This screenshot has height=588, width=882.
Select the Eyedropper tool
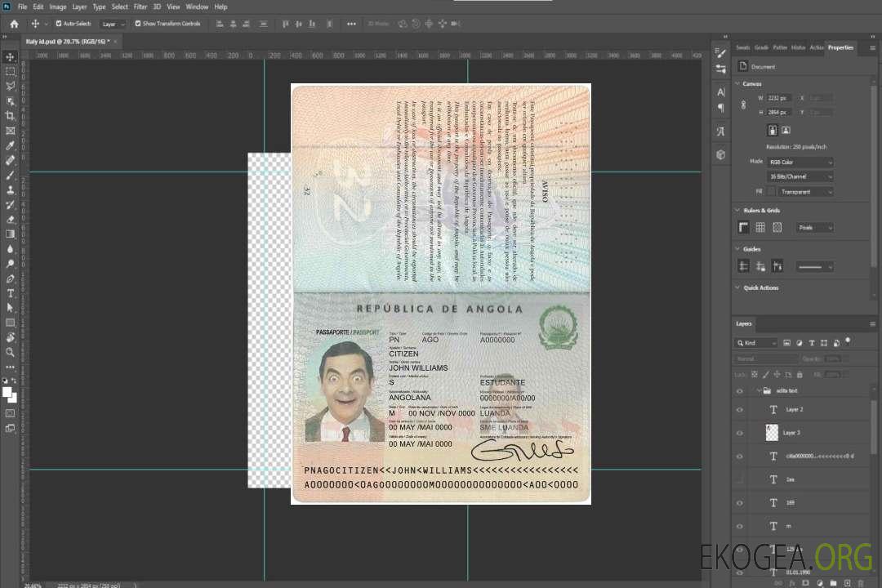pyautogui.click(x=10, y=145)
